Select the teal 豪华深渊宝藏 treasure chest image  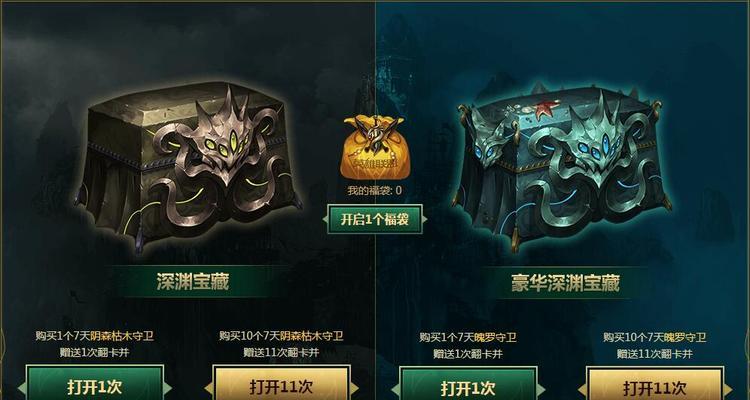click(x=561, y=166)
